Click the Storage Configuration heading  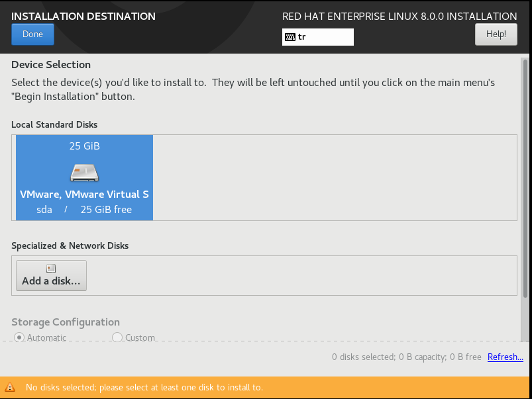click(x=66, y=322)
